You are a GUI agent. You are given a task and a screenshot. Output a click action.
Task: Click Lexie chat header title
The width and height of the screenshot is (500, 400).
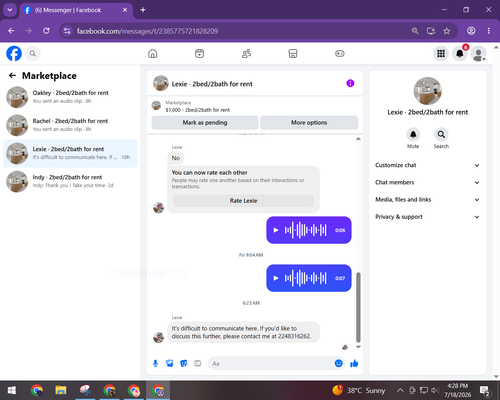click(x=212, y=84)
